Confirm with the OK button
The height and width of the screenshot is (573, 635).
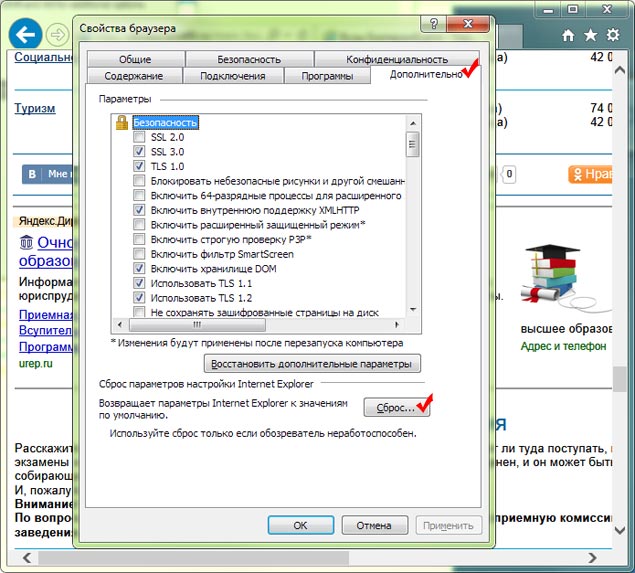point(300,525)
